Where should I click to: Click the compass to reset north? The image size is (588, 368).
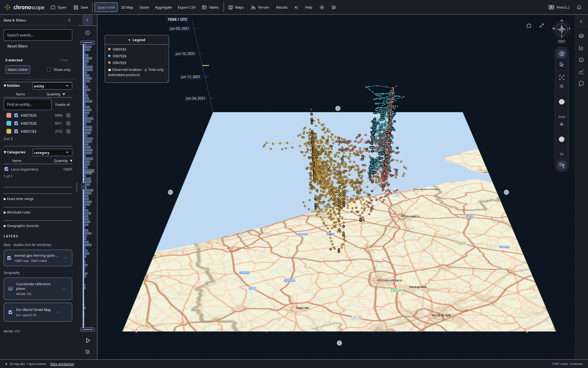point(562,29)
